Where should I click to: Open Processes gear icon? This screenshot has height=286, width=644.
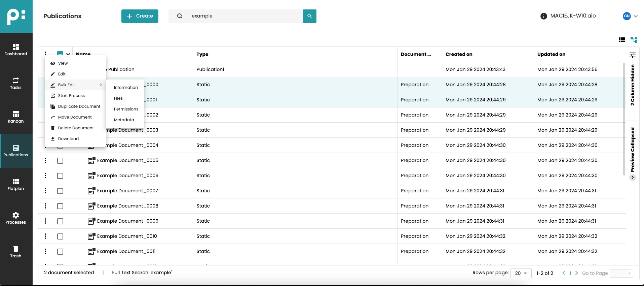(16, 218)
